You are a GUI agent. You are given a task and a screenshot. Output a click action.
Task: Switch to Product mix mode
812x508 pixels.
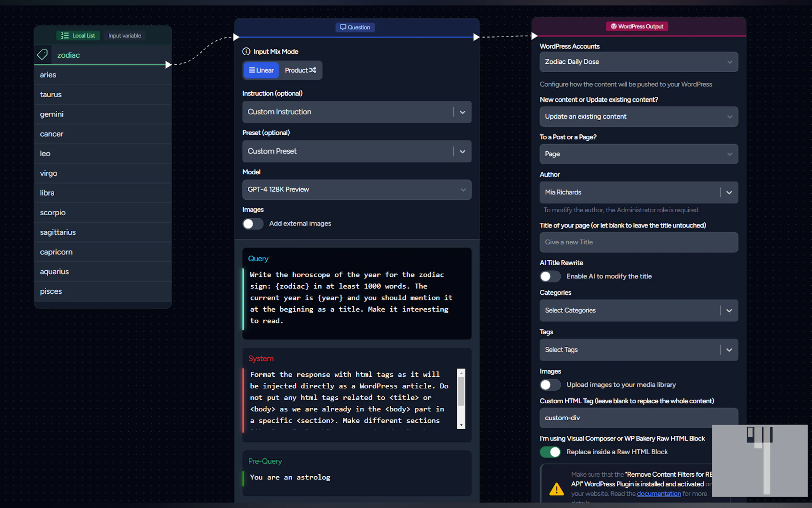click(301, 70)
